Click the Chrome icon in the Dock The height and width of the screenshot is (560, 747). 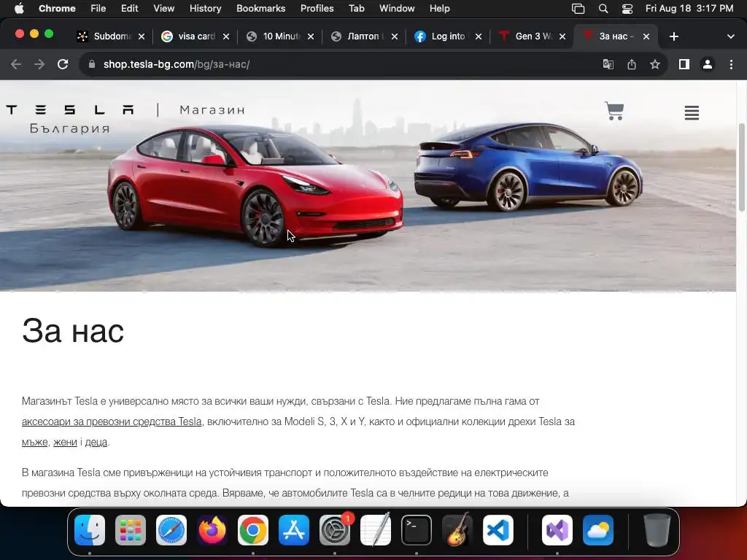(x=253, y=530)
